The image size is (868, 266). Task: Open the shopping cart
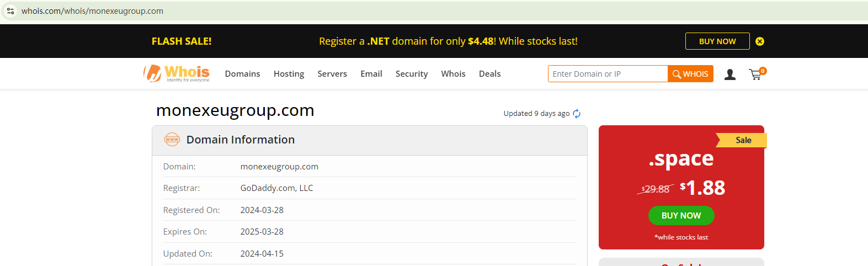click(x=755, y=75)
